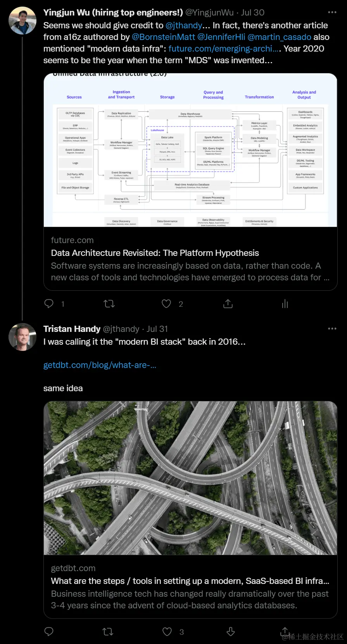Retweet Yingjun Wu's tweet

pyautogui.click(x=109, y=304)
